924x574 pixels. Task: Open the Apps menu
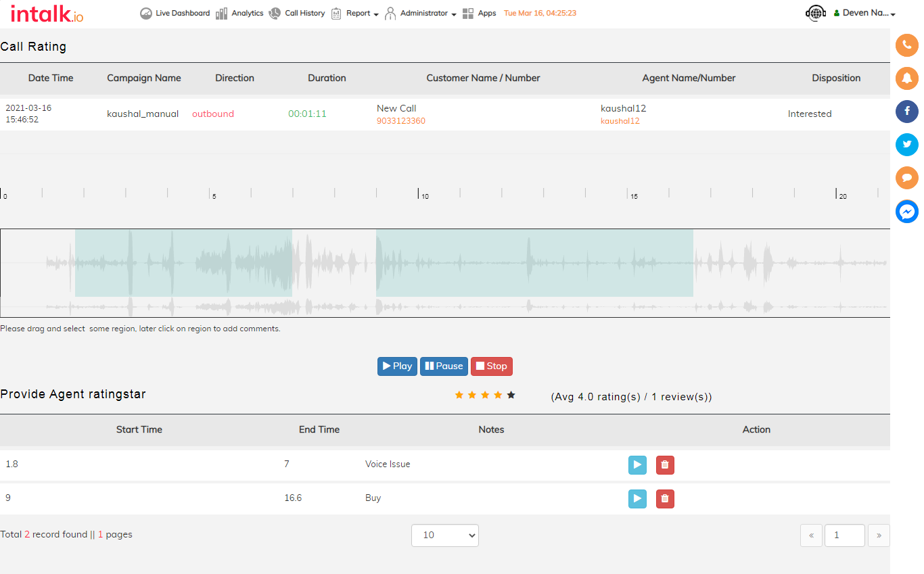click(480, 14)
